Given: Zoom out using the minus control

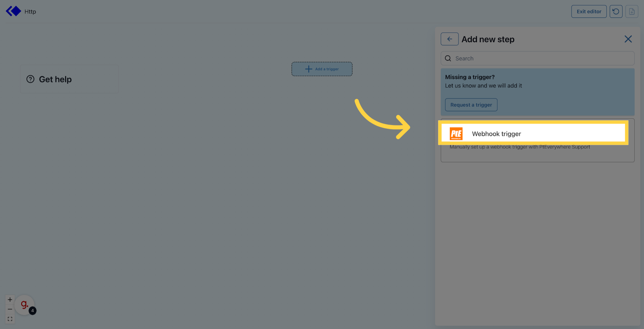Looking at the screenshot, I should 10,309.
